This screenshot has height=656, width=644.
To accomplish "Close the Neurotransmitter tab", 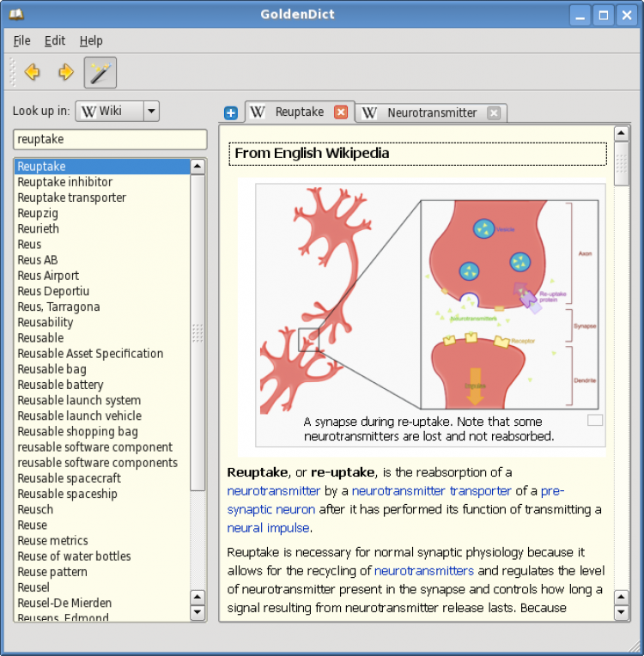I will (x=494, y=113).
